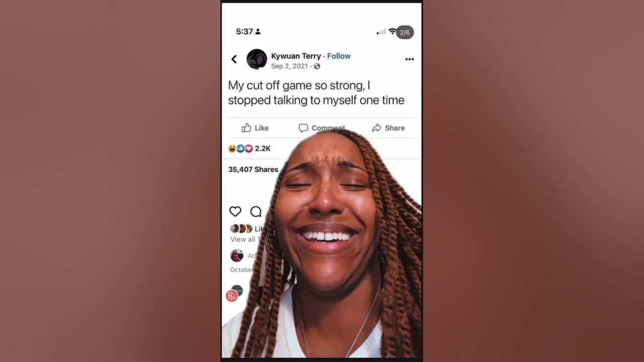The width and height of the screenshot is (644, 362).
Task: Follow Kywuan Terry
Action: pyautogui.click(x=339, y=56)
